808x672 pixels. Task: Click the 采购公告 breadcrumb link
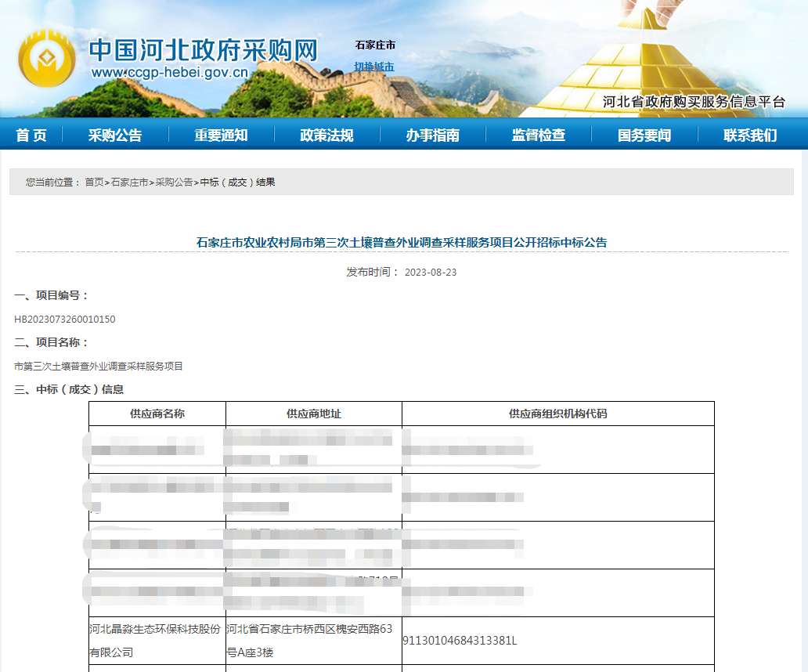pyautogui.click(x=174, y=182)
